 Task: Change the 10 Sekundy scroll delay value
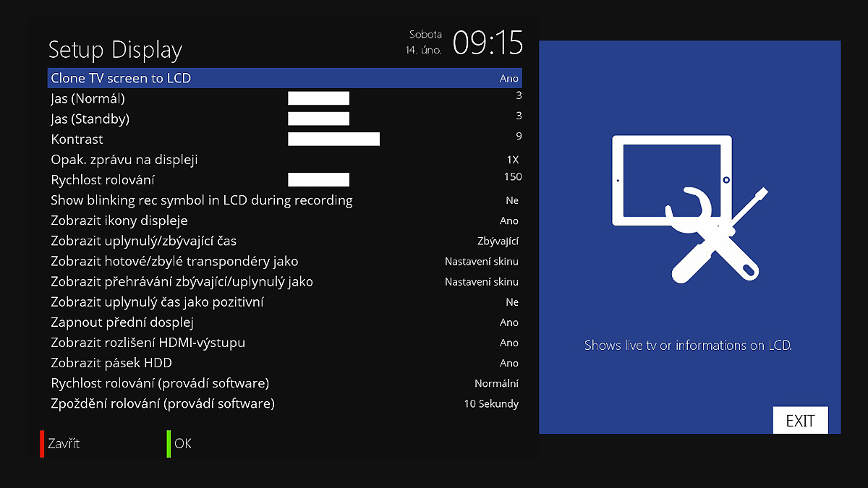pos(492,404)
